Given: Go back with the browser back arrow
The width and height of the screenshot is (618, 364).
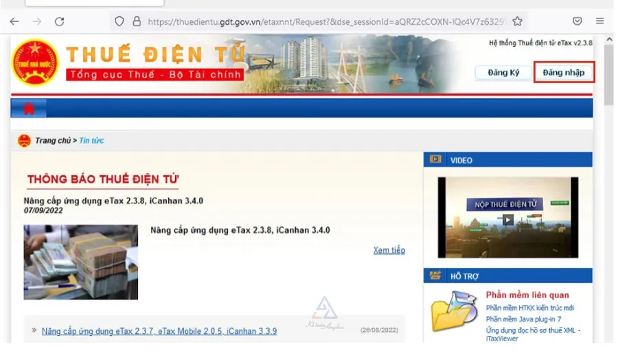Looking at the screenshot, I should point(14,21).
